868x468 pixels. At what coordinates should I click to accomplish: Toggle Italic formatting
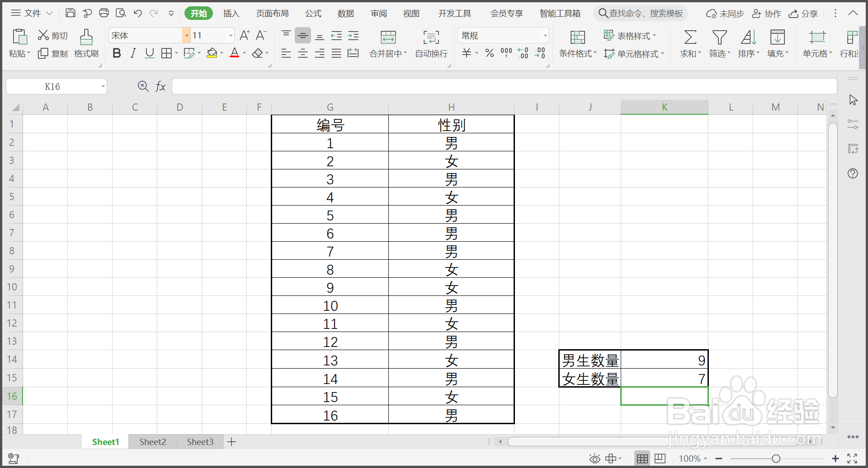(x=133, y=53)
